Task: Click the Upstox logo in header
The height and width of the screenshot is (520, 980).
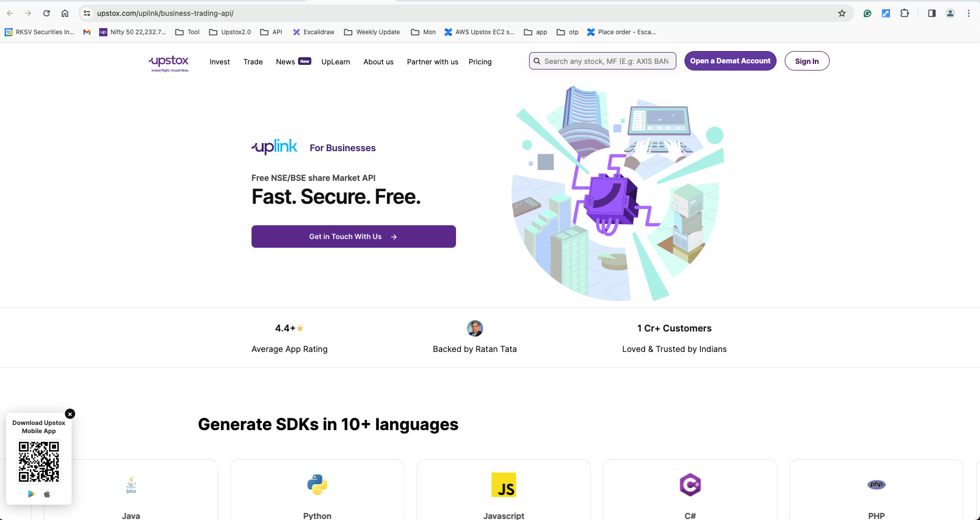Action: (x=169, y=63)
